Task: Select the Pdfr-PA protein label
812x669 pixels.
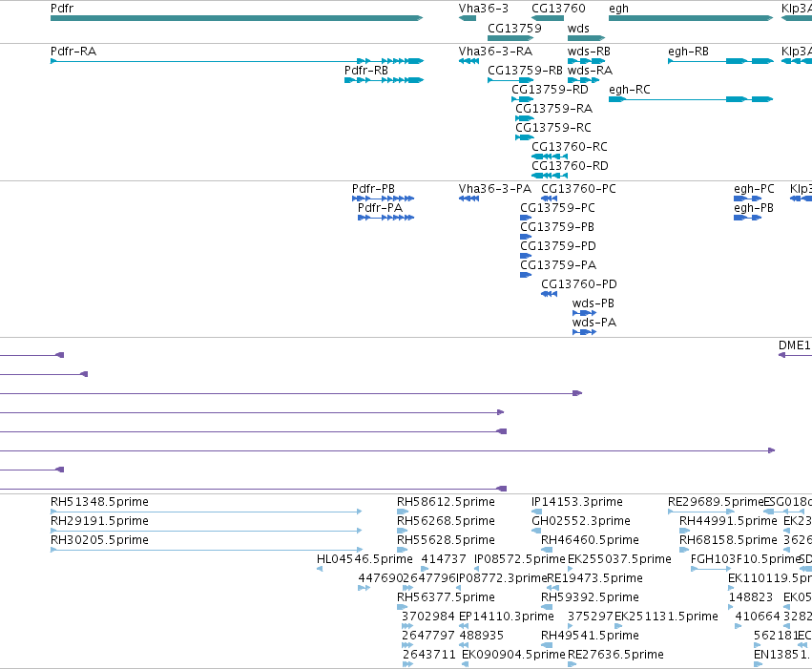Action: click(380, 208)
